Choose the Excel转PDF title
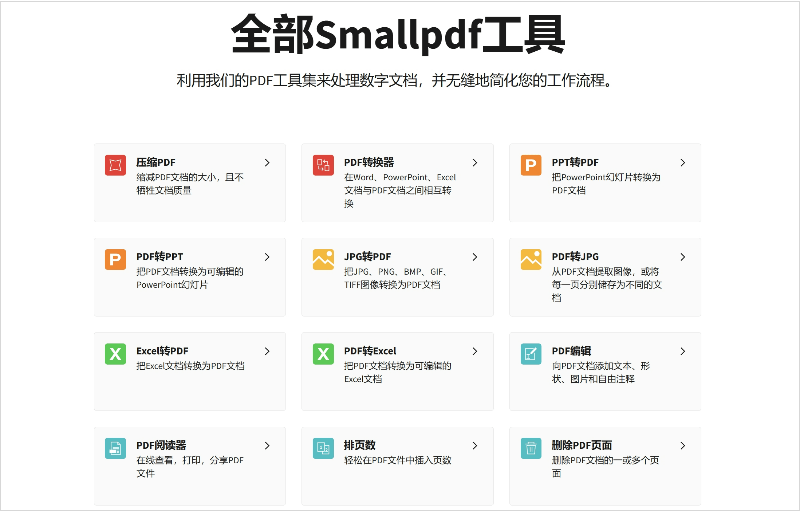800x511 pixels. [x=162, y=351]
